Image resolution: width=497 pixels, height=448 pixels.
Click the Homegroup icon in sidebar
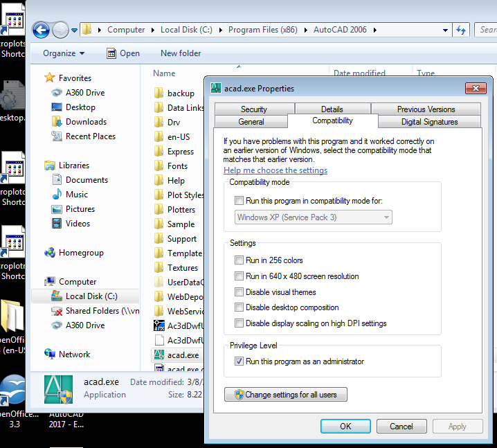(50, 253)
